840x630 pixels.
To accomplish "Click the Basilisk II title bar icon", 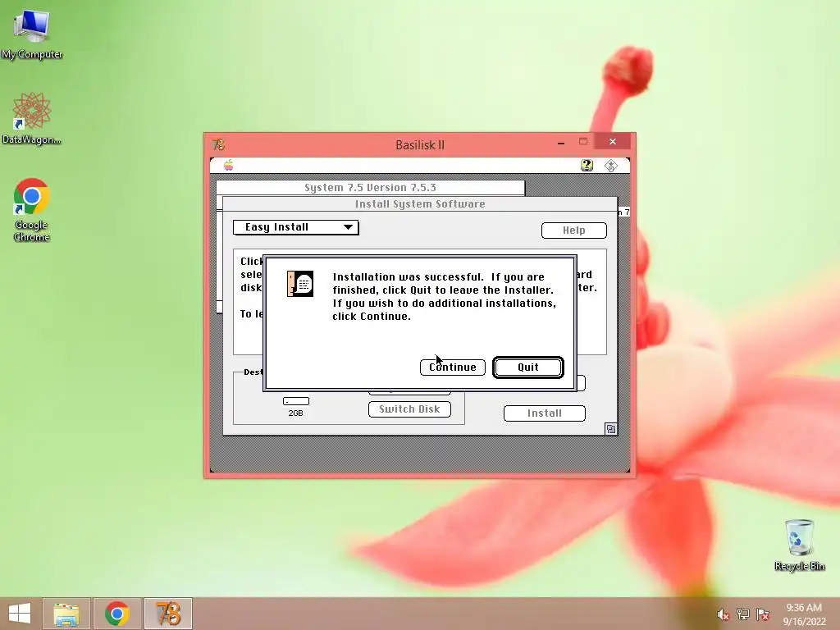I will click(218, 144).
